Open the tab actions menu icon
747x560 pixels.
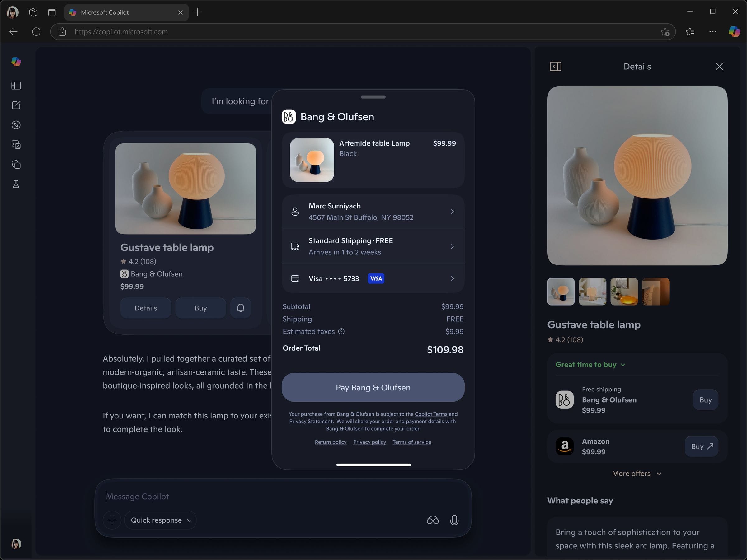pos(52,12)
